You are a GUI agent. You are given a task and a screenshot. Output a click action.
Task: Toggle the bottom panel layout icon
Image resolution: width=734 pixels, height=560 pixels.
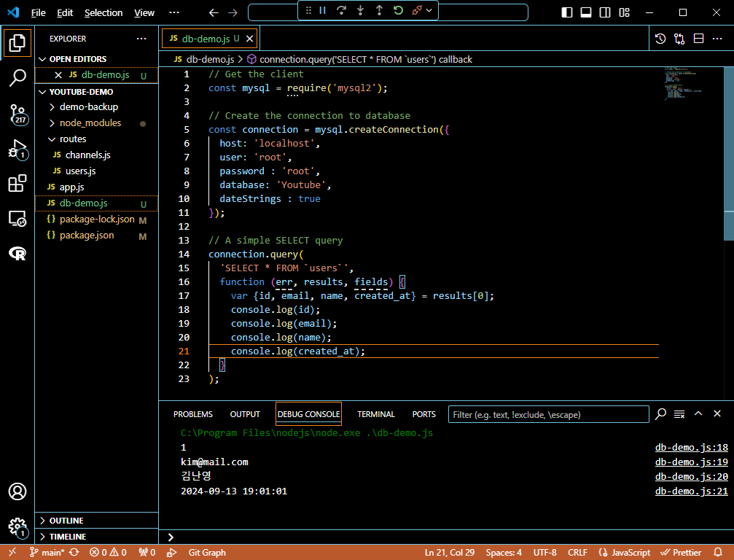pos(585,12)
